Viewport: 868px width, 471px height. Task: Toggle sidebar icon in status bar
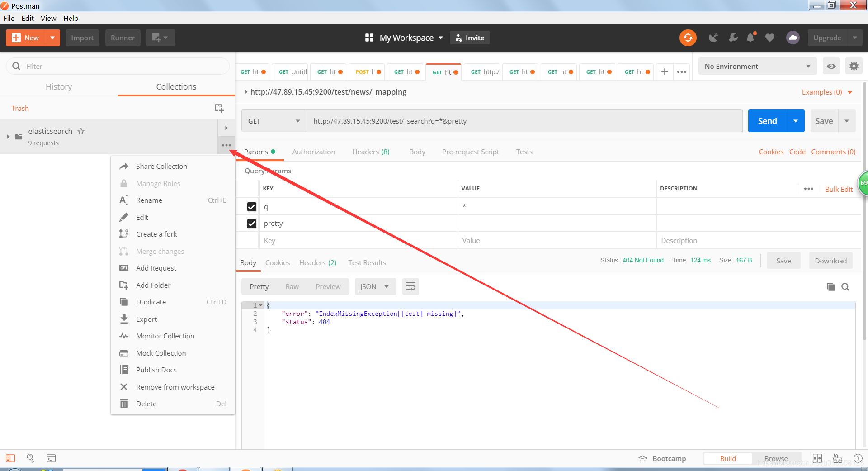coord(10,458)
